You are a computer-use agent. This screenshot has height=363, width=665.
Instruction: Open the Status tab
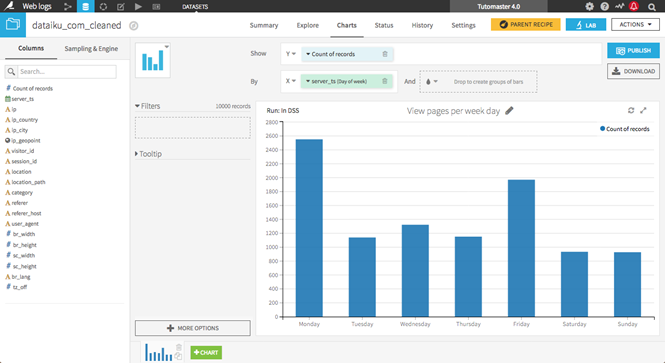pyautogui.click(x=384, y=25)
